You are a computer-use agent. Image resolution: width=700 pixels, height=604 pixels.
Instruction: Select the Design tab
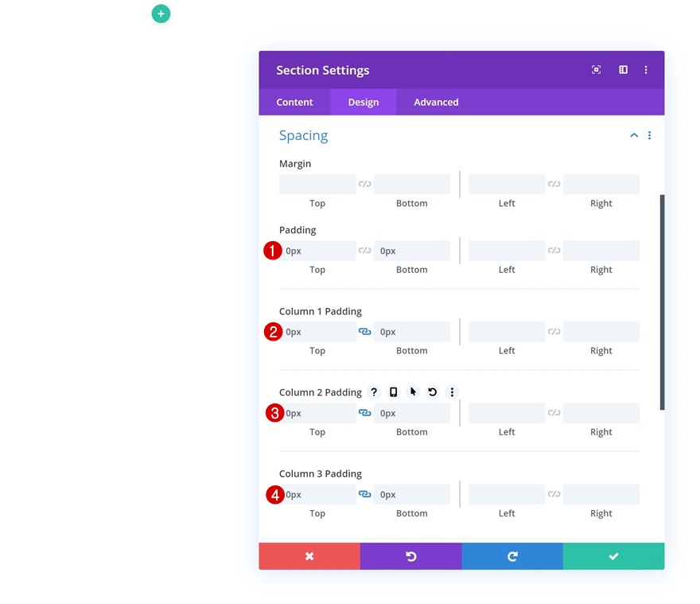click(x=364, y=103)
